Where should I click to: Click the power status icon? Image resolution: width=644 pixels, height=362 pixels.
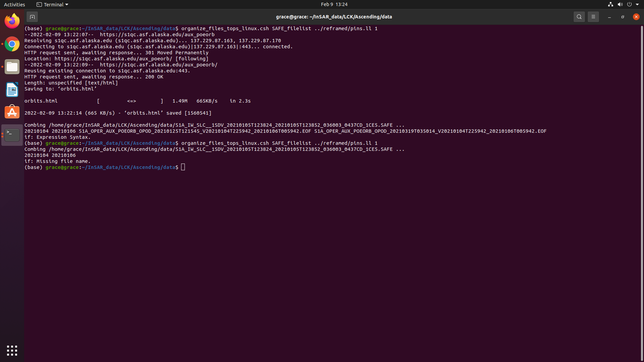630,4
